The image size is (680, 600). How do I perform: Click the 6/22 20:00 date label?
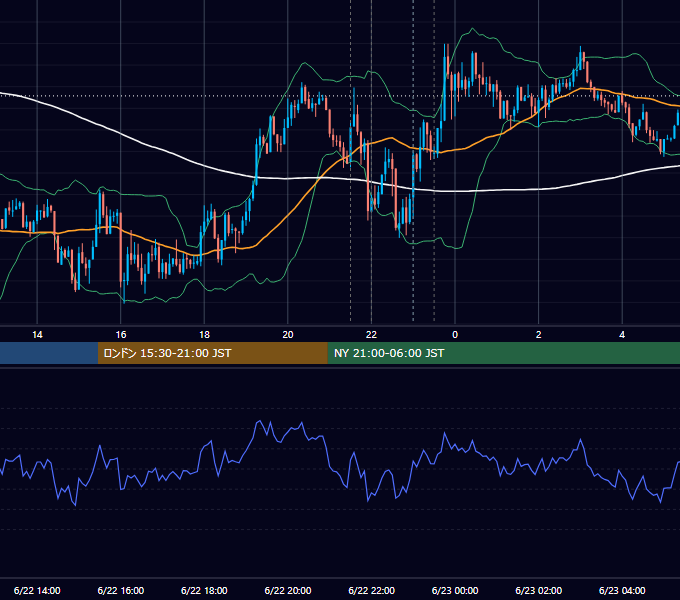[288, 590]
